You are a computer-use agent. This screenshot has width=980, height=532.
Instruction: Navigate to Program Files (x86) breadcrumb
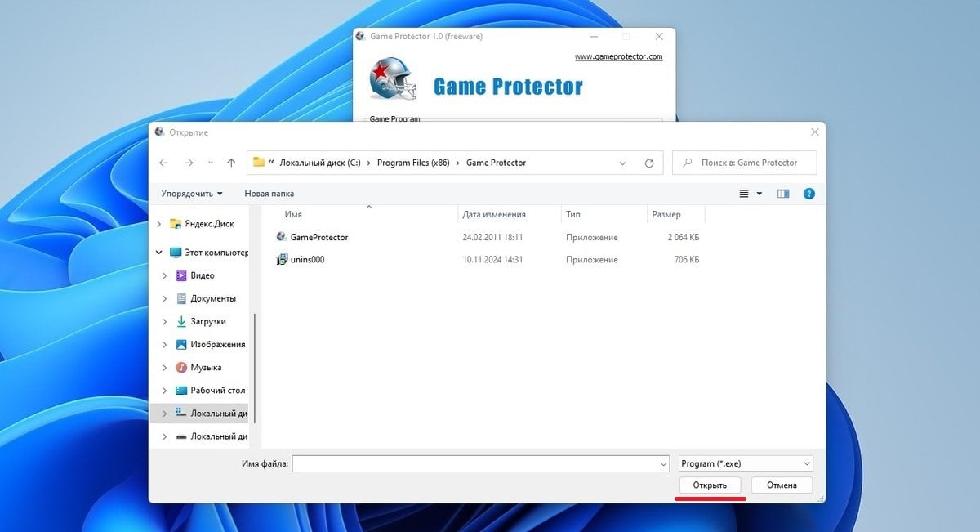point(412,163)
